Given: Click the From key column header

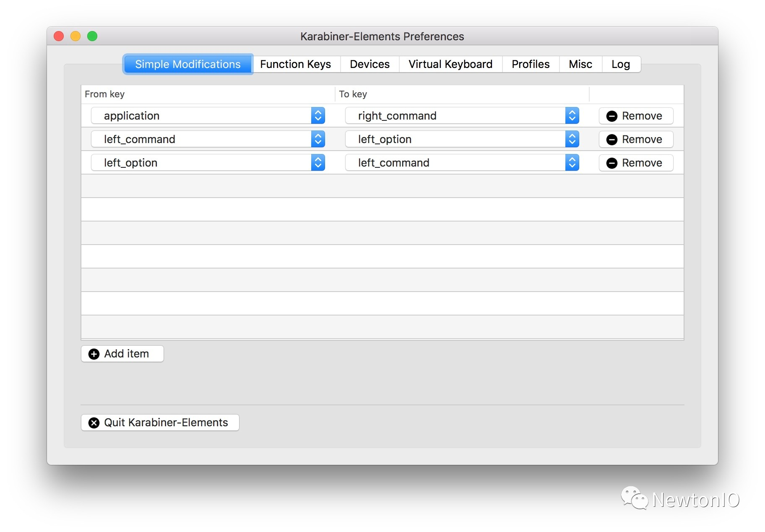Looking at the screenshot, I should pyautogui.click(x=208, y=94).
